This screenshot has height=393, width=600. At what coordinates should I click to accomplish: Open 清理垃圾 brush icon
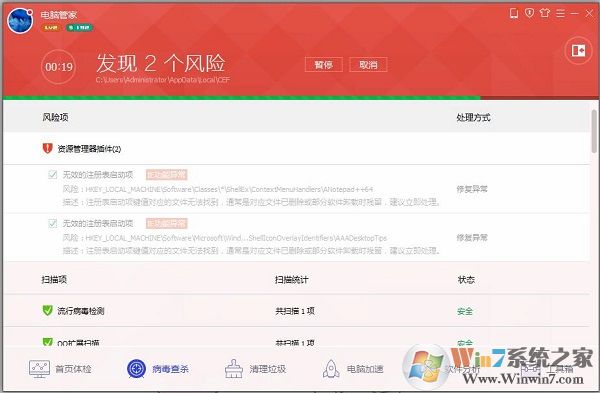tap(234, 369)
